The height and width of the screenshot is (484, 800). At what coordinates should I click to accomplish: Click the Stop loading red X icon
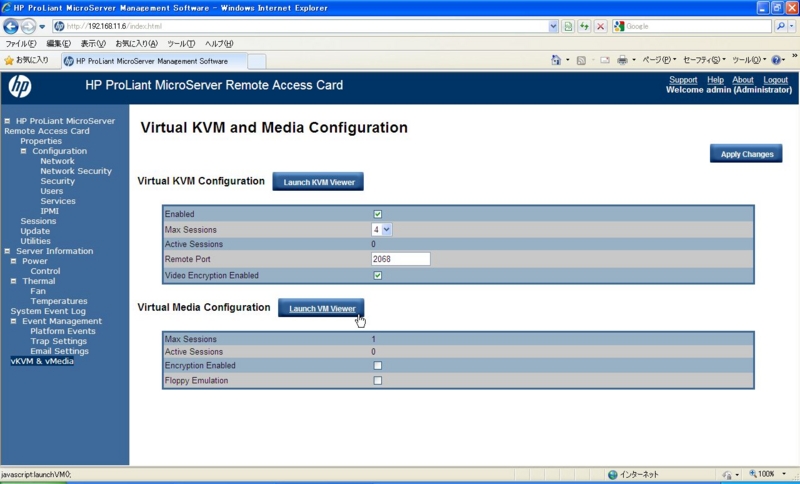tap(601, 27)
